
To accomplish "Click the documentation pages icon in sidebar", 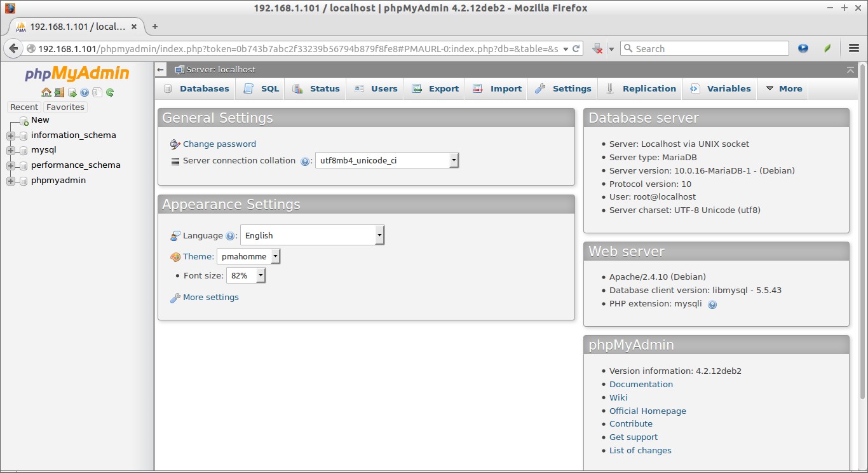I will click(x=97, y=92).
